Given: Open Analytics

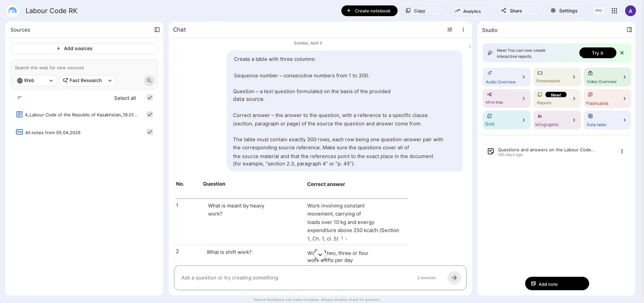Looking at the screenshot, I should point(472,11).
